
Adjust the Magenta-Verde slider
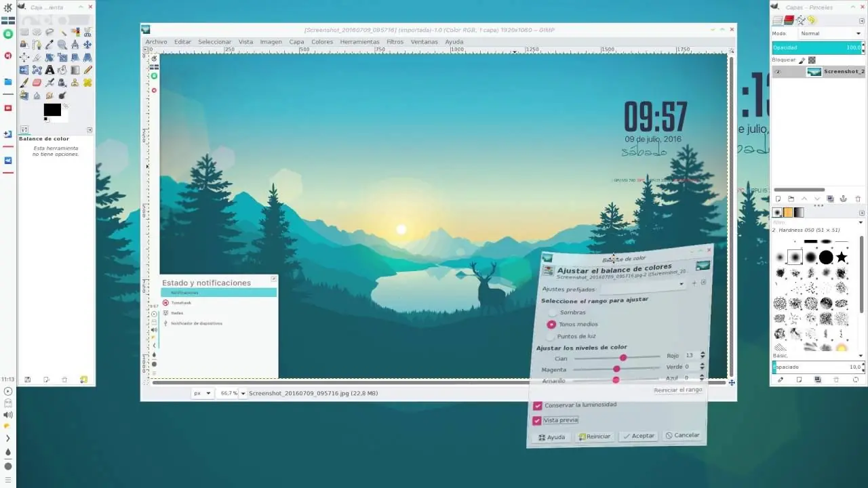616,369
